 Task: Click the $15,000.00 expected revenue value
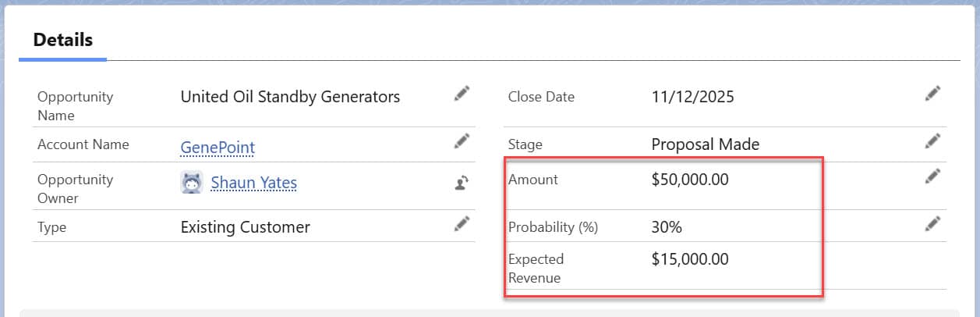[690, 259]
